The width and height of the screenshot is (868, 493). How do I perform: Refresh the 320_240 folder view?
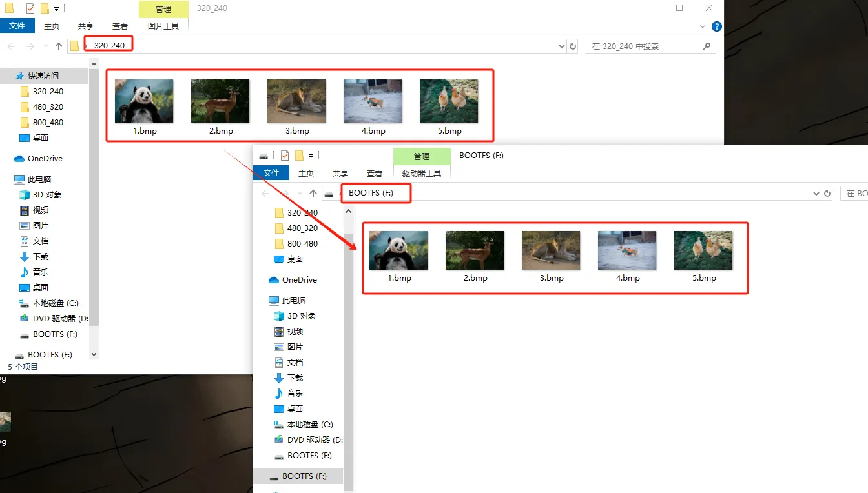pyautogui.click(x=572, y=46)
